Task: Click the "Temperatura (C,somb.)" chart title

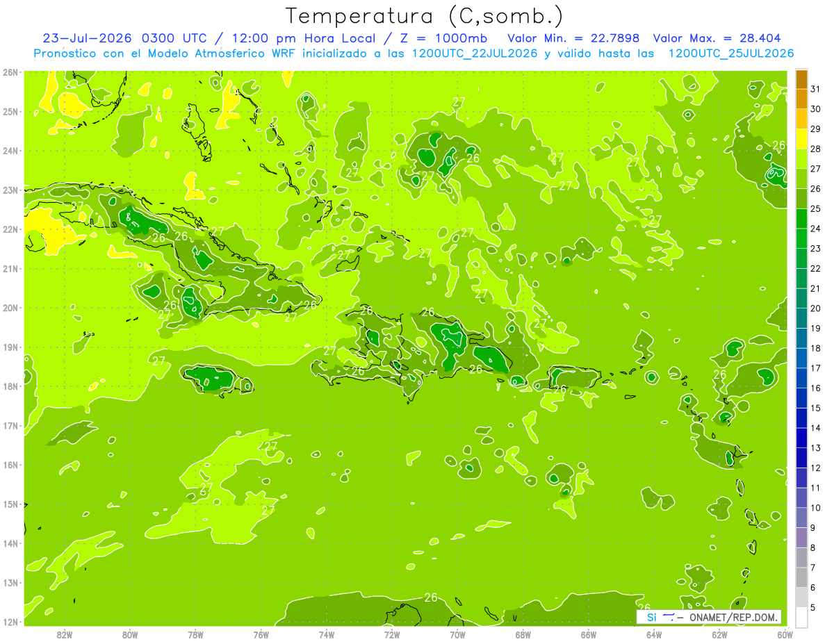Action: point(425,16)
